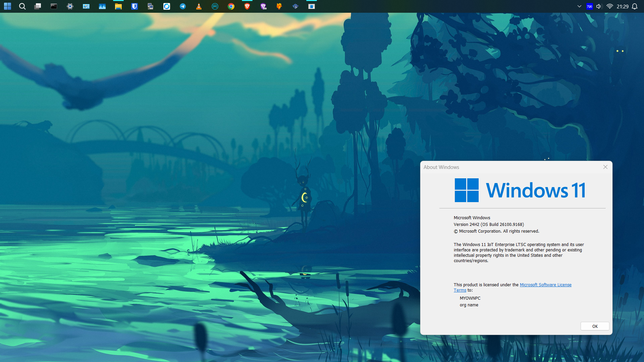644x362 pixels.
Task: Click the Microsoft Corporation copyright line
Action: [496, 231]
